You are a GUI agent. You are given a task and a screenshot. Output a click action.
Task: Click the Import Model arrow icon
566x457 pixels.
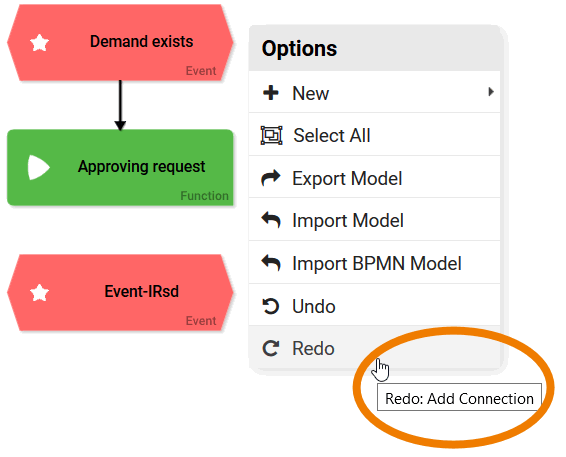(x=271, y=220)
